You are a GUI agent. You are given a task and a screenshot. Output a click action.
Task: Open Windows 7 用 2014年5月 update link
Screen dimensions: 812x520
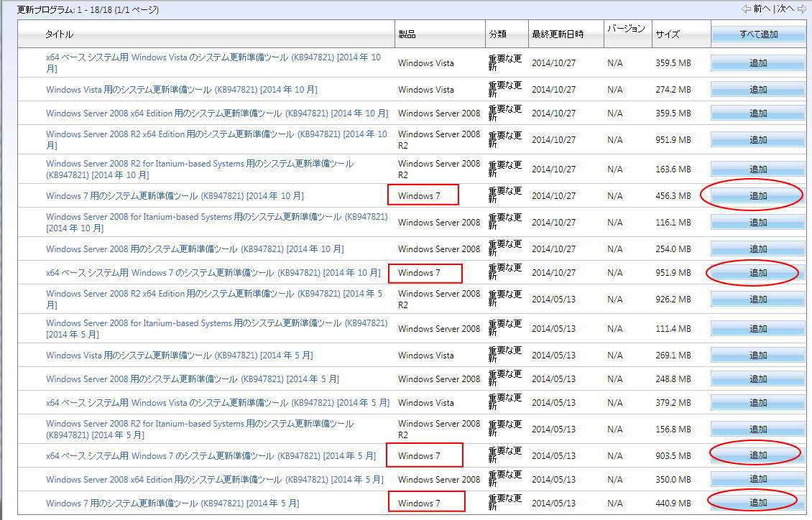(172, 503)
